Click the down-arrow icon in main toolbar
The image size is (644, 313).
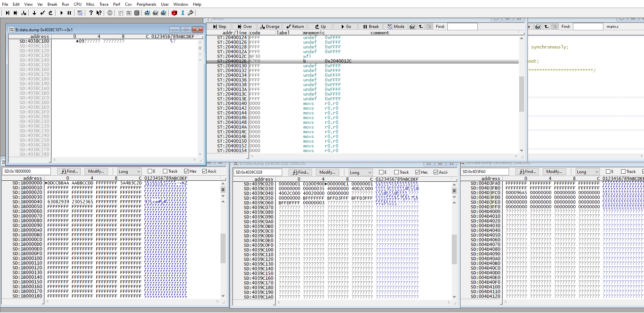(x=34, y=13)
